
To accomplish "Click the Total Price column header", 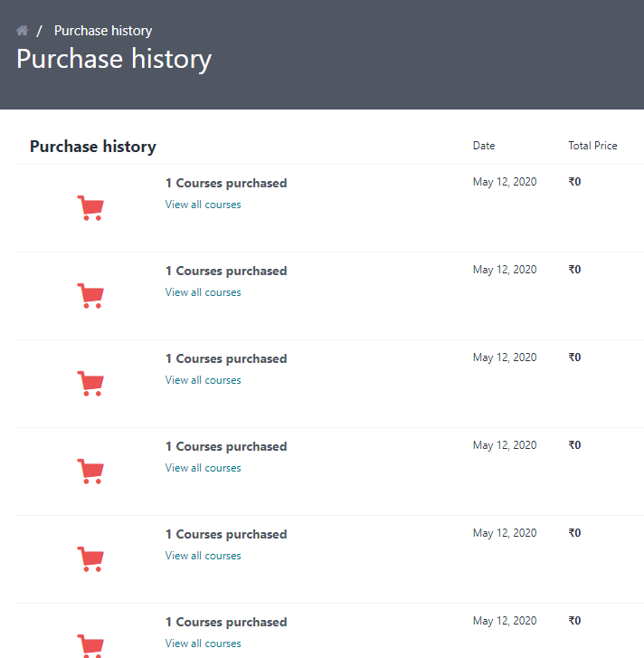I will (592, 146).
